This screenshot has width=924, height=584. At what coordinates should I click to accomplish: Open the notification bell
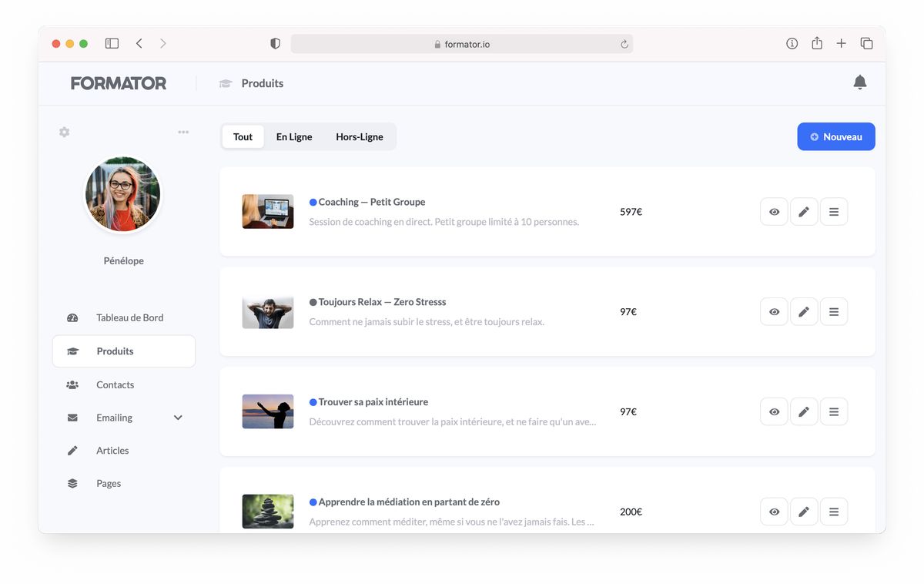(x=860, y=82)
